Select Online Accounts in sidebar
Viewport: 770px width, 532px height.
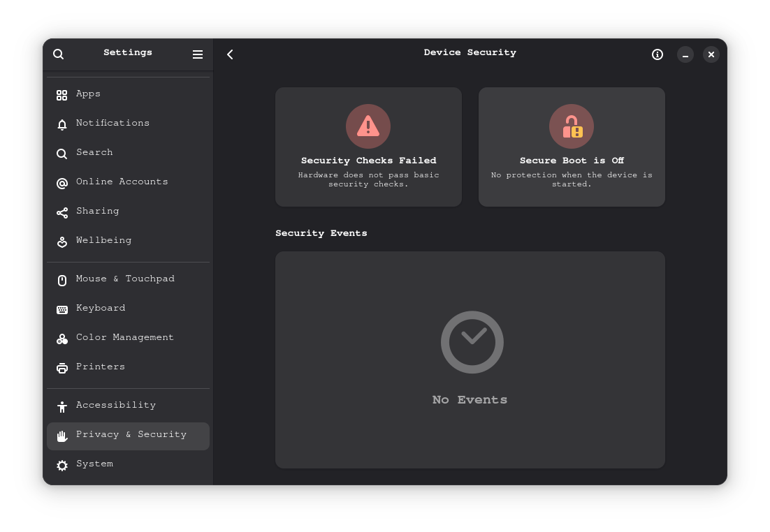[x=128, y=182]
